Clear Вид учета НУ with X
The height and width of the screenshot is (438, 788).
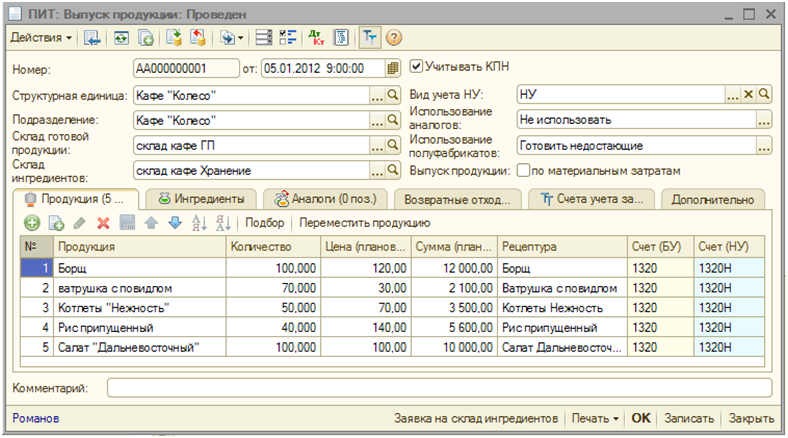(748, 94)
